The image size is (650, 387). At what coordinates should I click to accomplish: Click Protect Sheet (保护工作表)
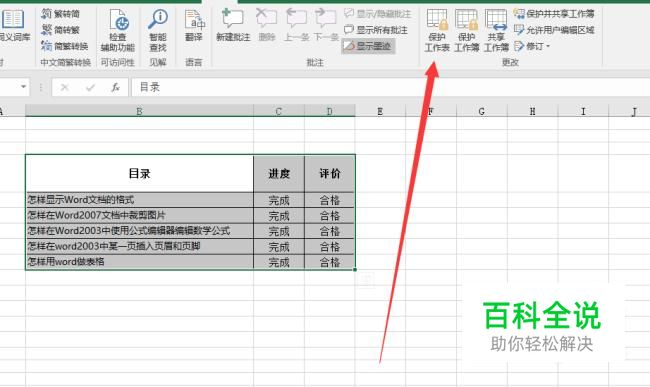click(437, 31)
